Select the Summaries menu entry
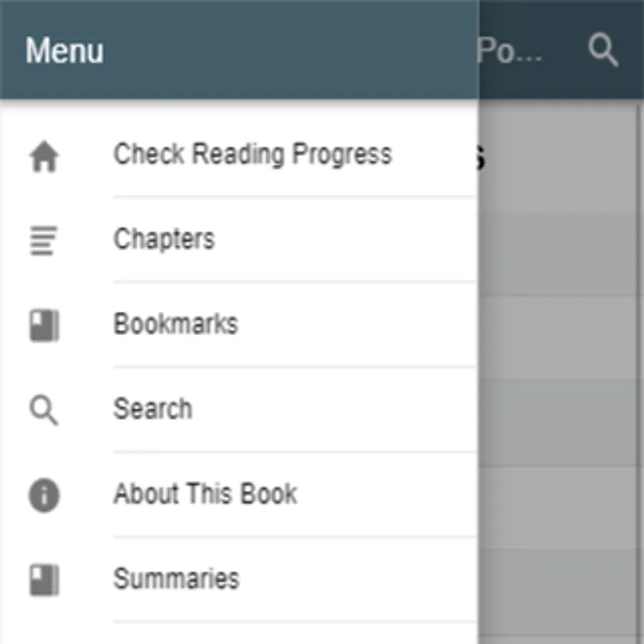The height and width of the screenshot is (644, 644). (176, 579)
